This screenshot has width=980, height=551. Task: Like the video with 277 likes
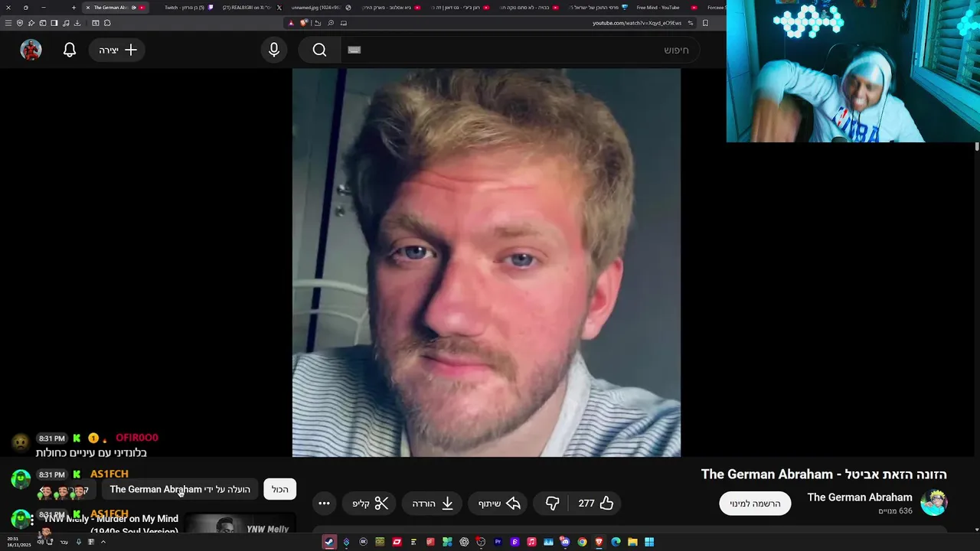(x=596, y=503)
